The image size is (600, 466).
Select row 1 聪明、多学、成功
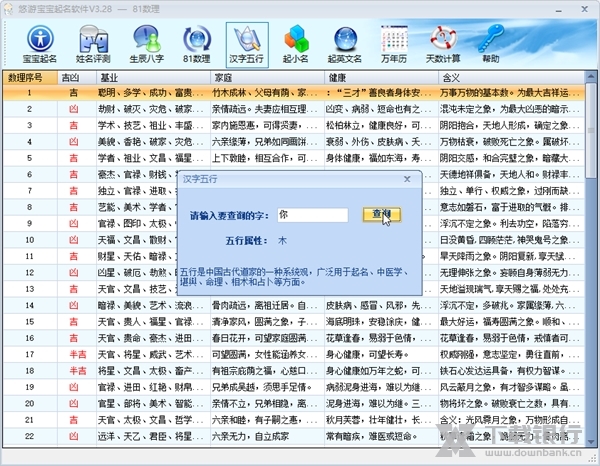coord(294,93)
